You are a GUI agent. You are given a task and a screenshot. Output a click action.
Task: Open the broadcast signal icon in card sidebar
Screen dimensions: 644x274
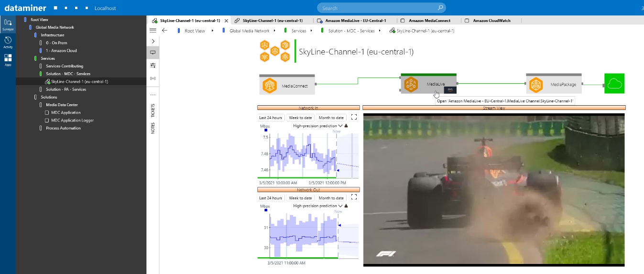pos(153,78)
